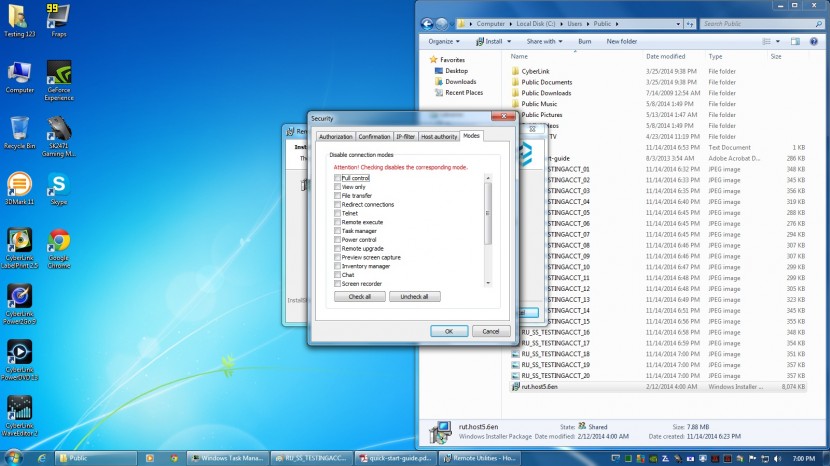
Task: Switch to the IP-filter tab
Action: [405, 137]
